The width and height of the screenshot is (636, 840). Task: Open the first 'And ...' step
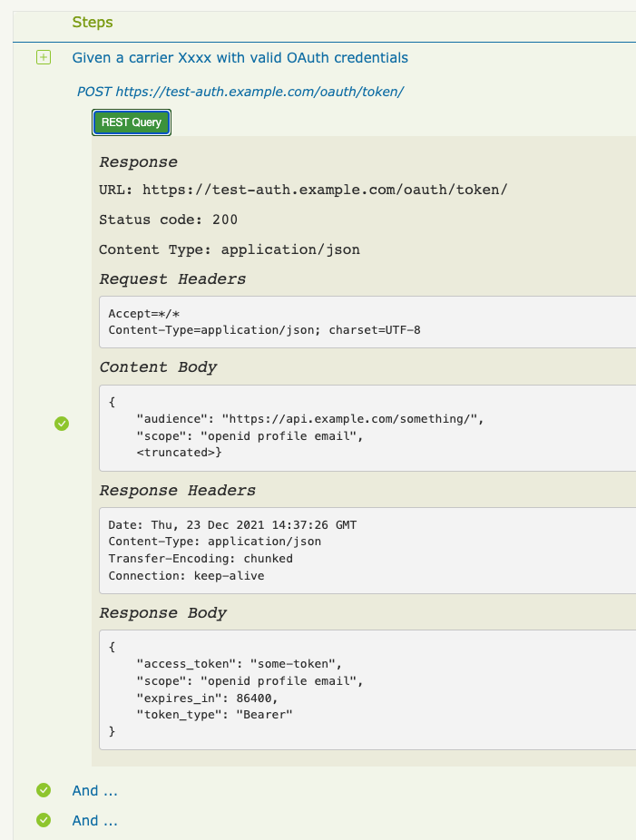pos(94,791)
